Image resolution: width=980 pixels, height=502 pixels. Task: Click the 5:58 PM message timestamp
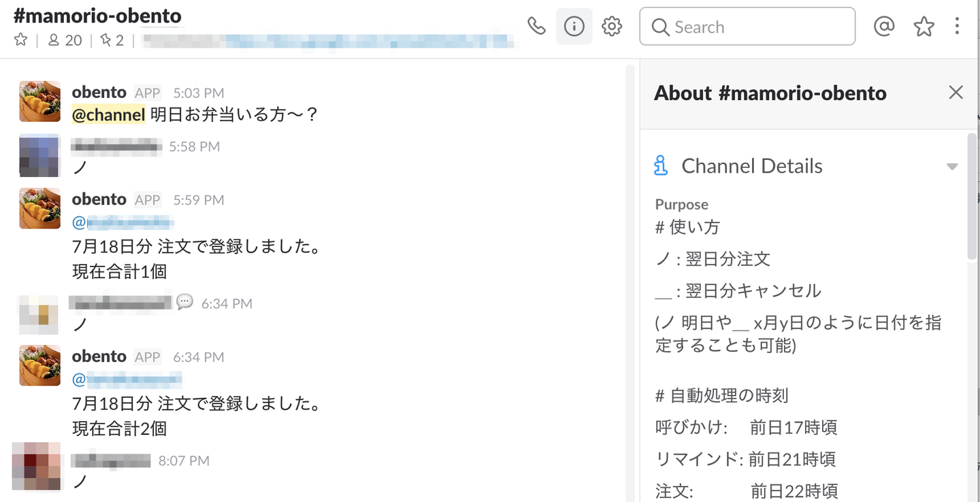(x=195, y=146)
